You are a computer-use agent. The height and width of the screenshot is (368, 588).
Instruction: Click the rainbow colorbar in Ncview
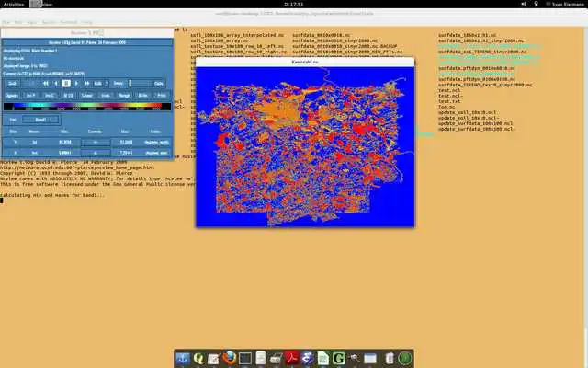[x=87, y=107]
